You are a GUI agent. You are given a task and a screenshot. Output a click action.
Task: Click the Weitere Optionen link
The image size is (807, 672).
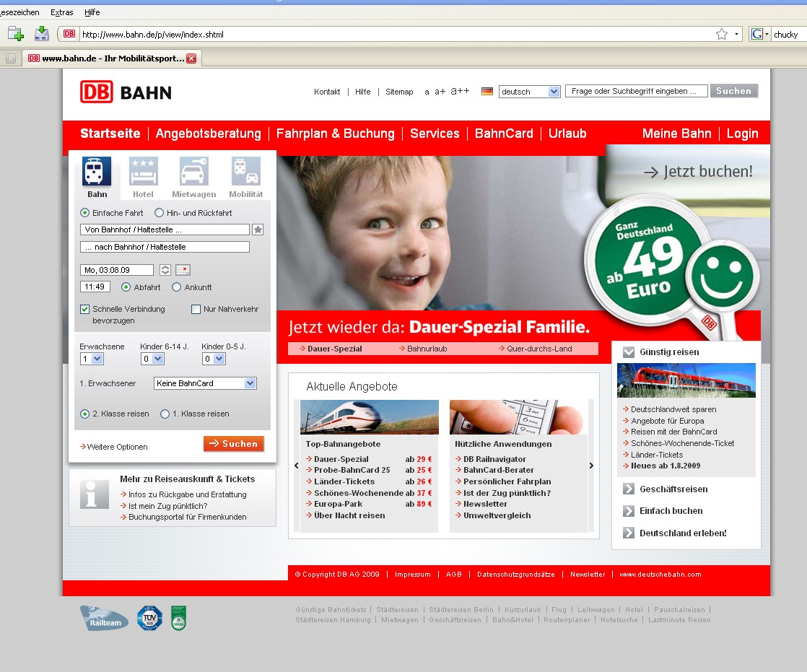[114, 447]
